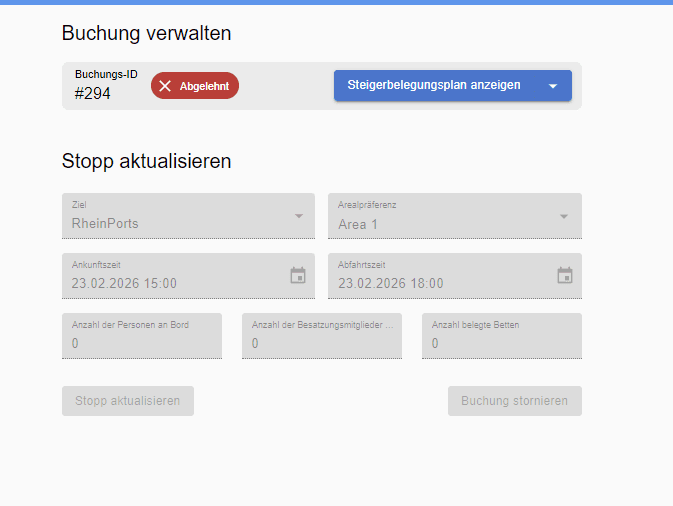Click Anzahl belegte Betten field

502,336
